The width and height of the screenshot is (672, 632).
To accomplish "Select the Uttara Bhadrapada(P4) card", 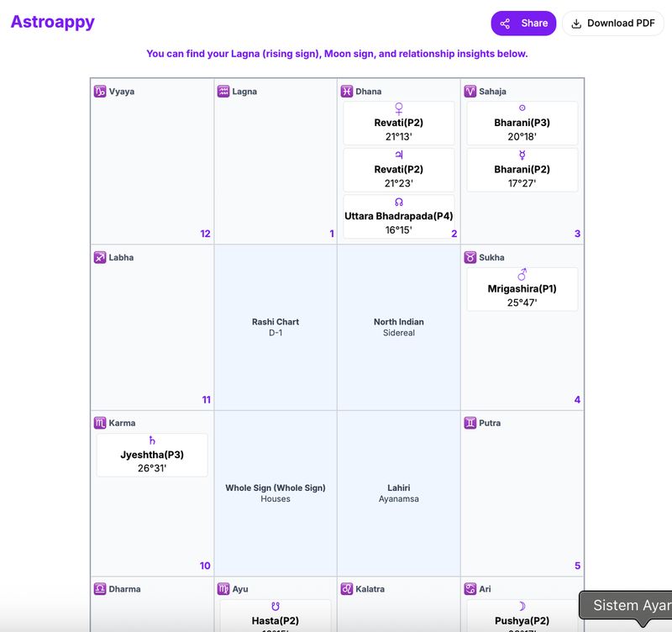I will click(398, 217).
